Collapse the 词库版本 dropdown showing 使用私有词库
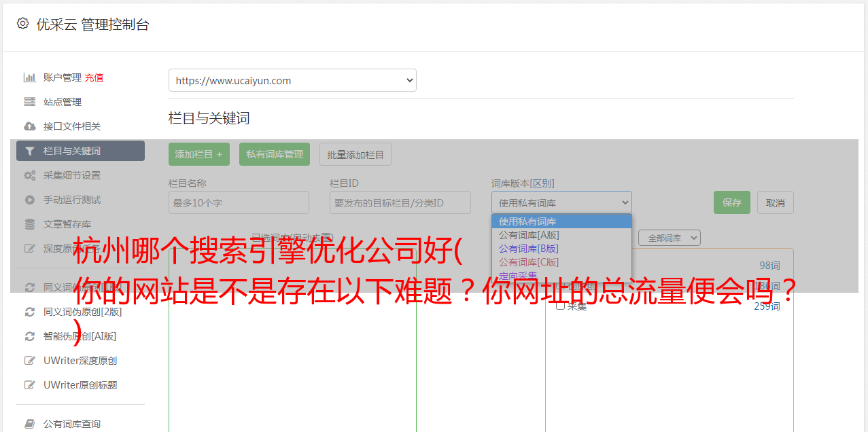This screenshot has width=868, height=432. 561,202
